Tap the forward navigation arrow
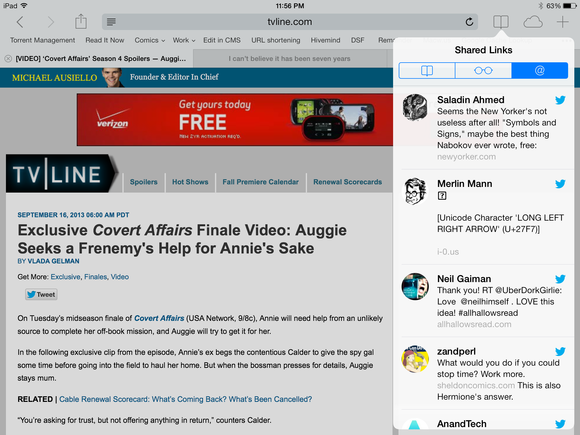This screenshot has width=580, height=435. click(x=50, y=22)
